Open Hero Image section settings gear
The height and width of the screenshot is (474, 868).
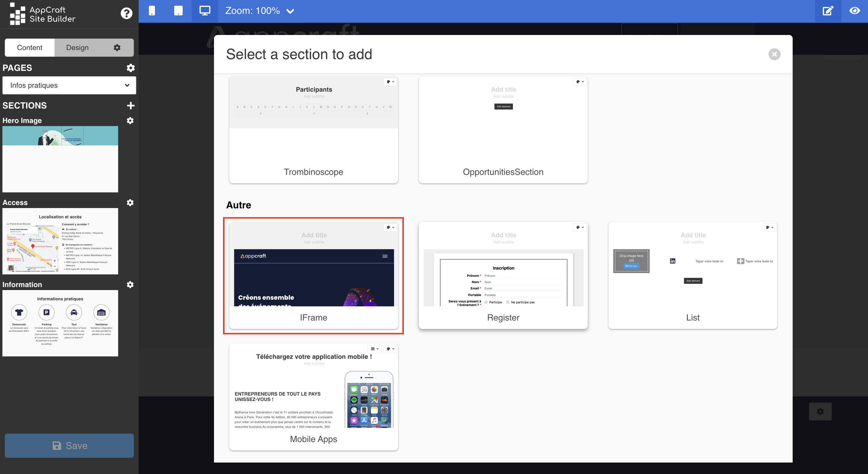pyautogui.click(x=130, y=121)
